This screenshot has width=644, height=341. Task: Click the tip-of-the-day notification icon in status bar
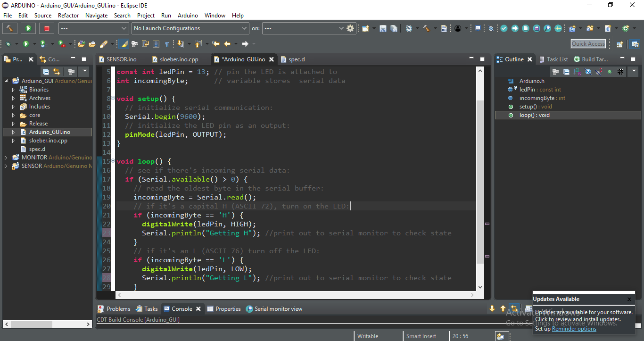click(x=500, y=336)
